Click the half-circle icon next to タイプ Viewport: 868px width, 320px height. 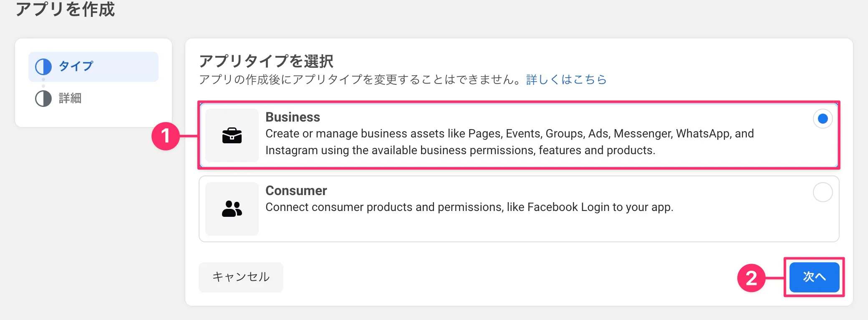43,66
